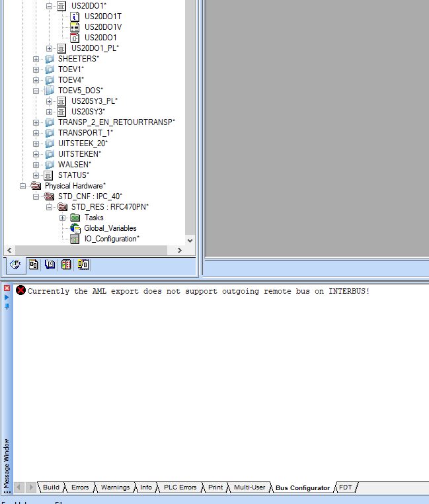The width and height of the screenshot is (429, 504).
Task: Click the red error icon in message
Action: coord(21,290)
